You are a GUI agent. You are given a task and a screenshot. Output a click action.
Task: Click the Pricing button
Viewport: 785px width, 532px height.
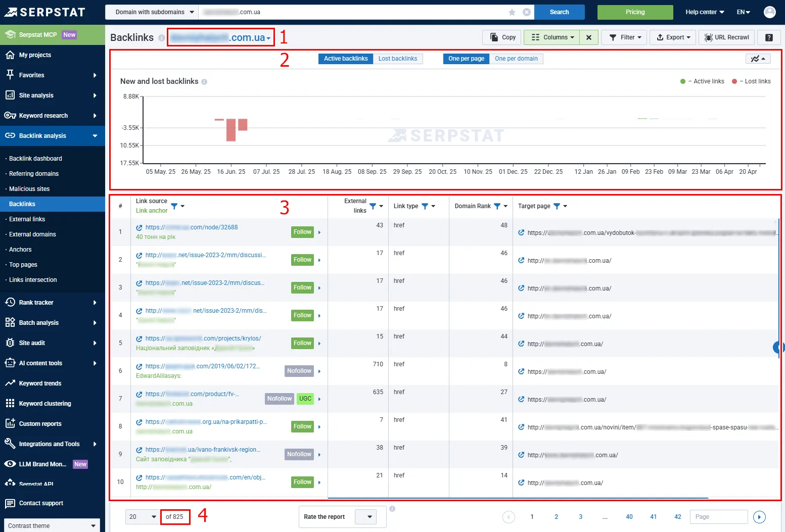pos(635,12)
